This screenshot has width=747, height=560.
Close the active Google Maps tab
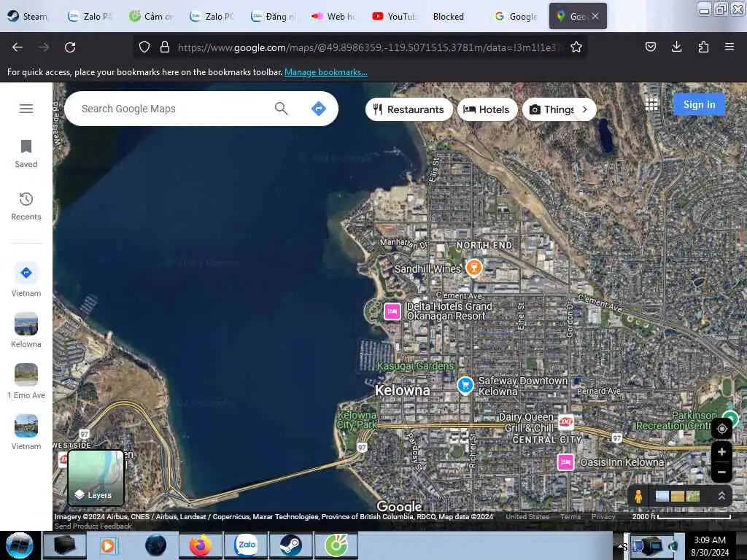tap(595, 16)
